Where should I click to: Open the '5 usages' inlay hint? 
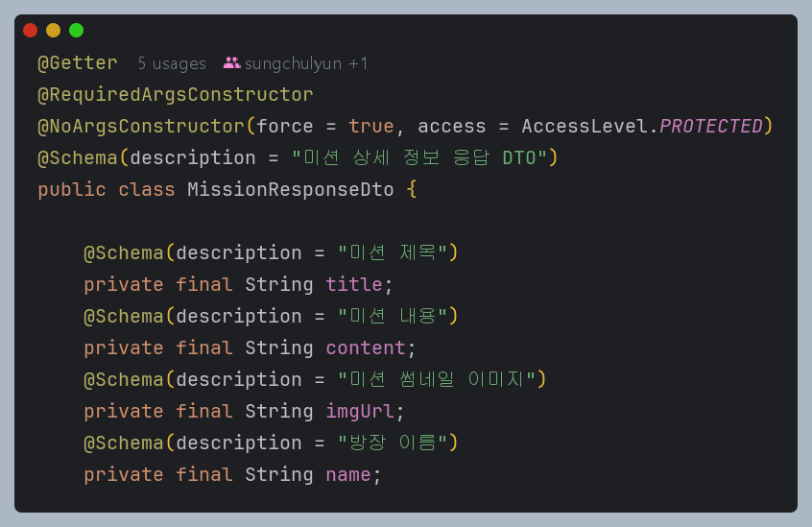point(172,63)
